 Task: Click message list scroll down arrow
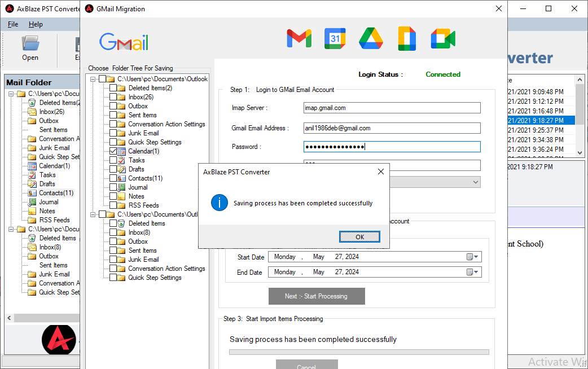pos(580,152)
